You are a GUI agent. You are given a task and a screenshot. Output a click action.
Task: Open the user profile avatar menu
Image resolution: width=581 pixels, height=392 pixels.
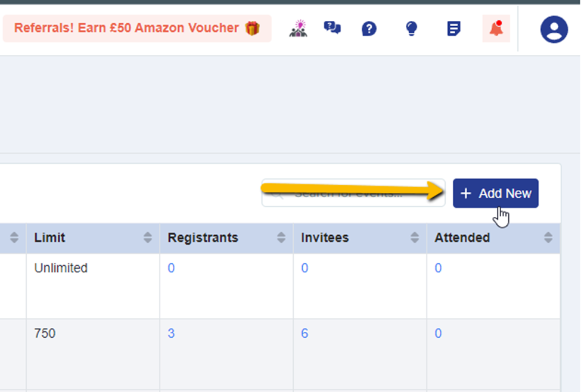[x=554, y=29]
